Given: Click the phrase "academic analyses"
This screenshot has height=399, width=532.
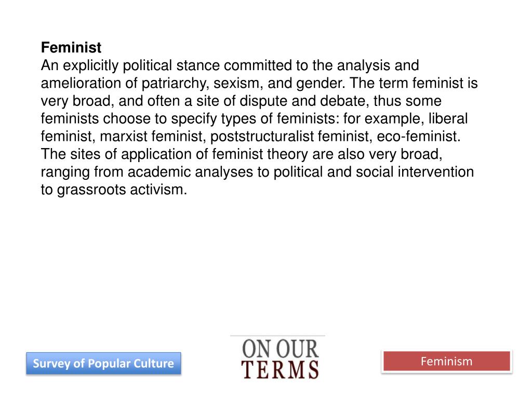Looking at the screenshot, I should pyautogui.click(x=190, y=172).
